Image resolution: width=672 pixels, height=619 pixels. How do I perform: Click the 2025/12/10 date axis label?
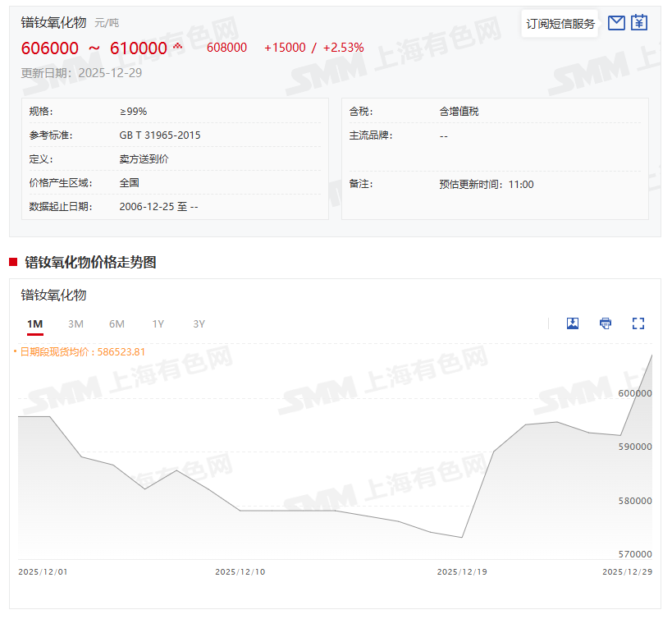pos(240,571)
